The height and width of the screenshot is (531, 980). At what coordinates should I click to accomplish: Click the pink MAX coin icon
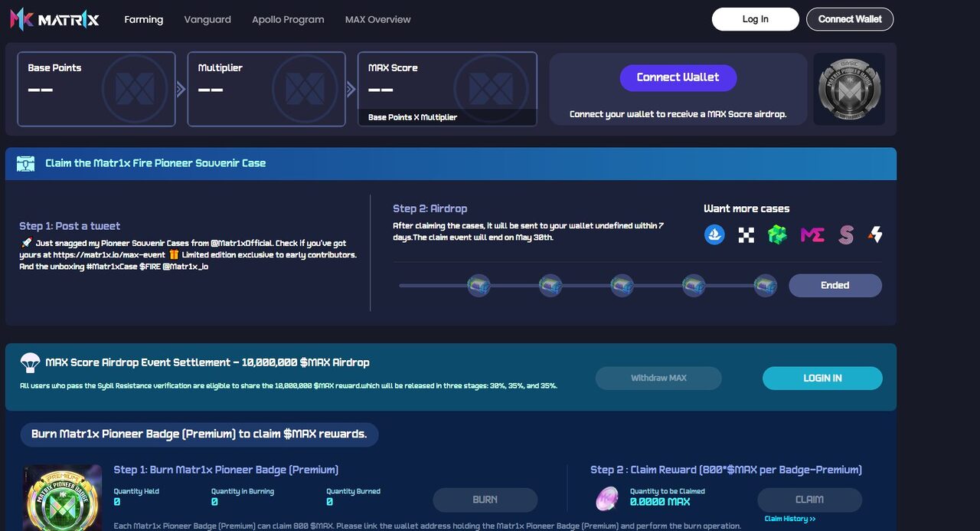click(x=607, y=499)
